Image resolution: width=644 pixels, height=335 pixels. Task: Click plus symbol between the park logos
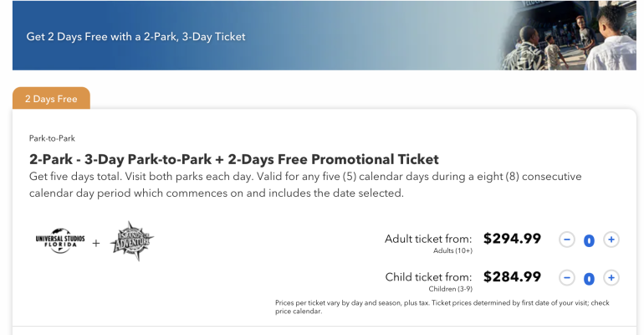96,243
